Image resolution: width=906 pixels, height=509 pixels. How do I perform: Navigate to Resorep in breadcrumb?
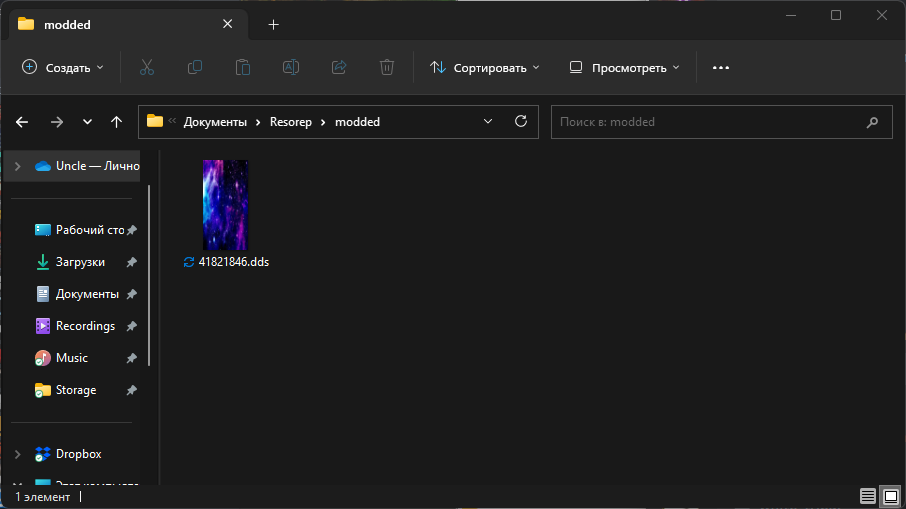[x=291, y=122]
